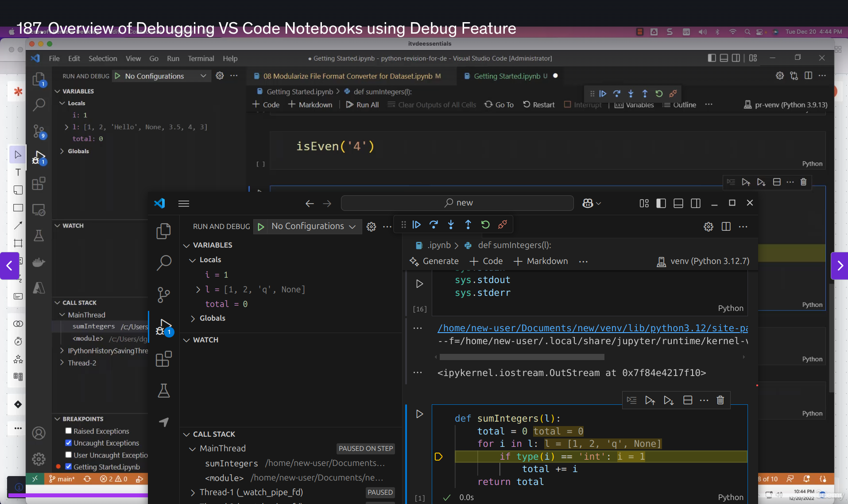The image size is (848, 504).
Task: Open Run and Debug icon in front window
Action: [x=164, y=327]
